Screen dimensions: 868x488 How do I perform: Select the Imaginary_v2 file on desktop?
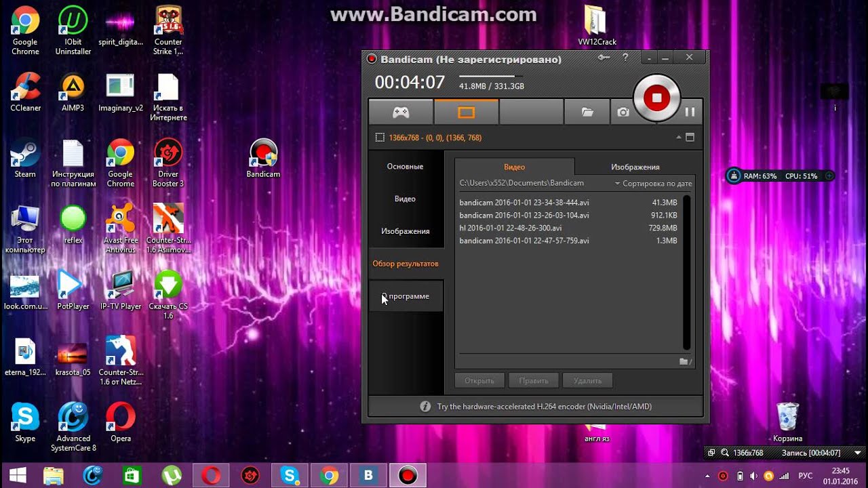point(121,92)
